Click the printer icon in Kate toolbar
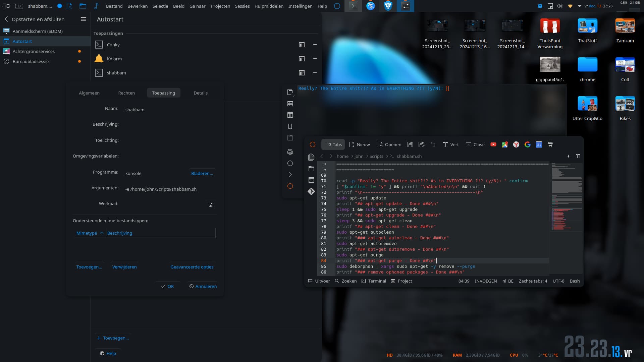 pyautogui.click(x=550, y=144)
